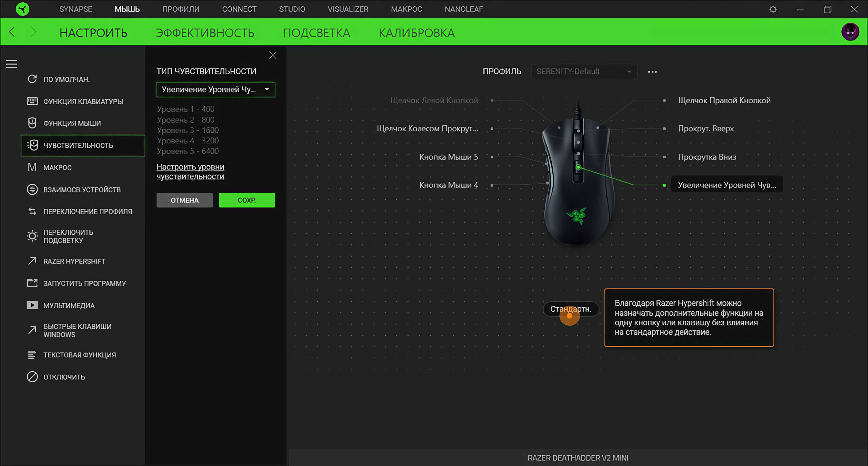This screenshot has width=868, height=466.
Task: Select the КАЛИБРОВКА subtab
Action: (x=416, y=33)
